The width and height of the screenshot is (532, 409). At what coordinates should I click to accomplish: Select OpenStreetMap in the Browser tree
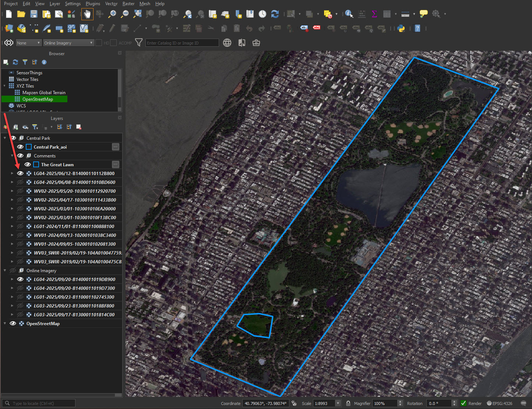click(38, 99)
